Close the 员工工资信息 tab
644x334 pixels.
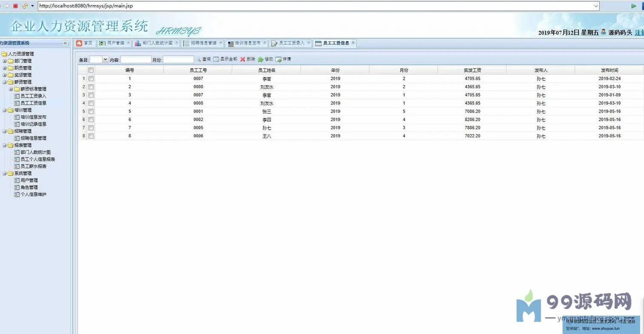(x=353, y=43)
